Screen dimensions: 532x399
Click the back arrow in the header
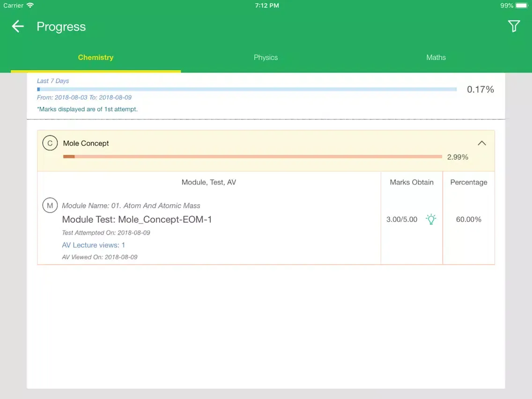17,26
